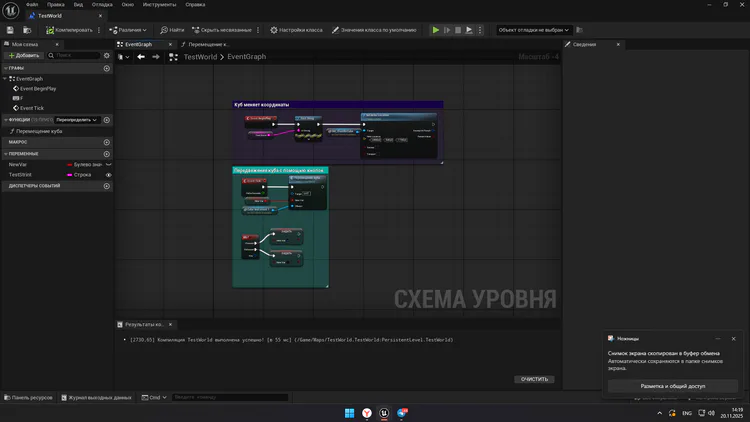Open the Моя схема settings gear

(x=107, y=56)
